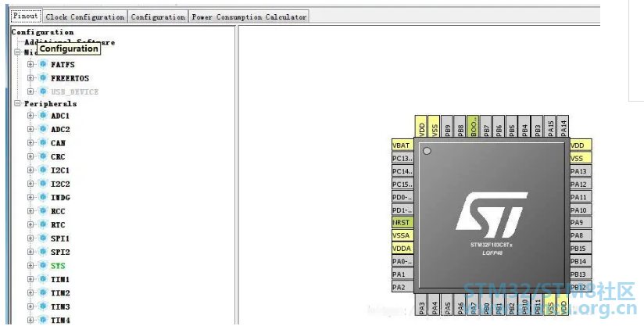Click the SYS peripheral icon
Screen dimensions: 644x326
[43, 265]
